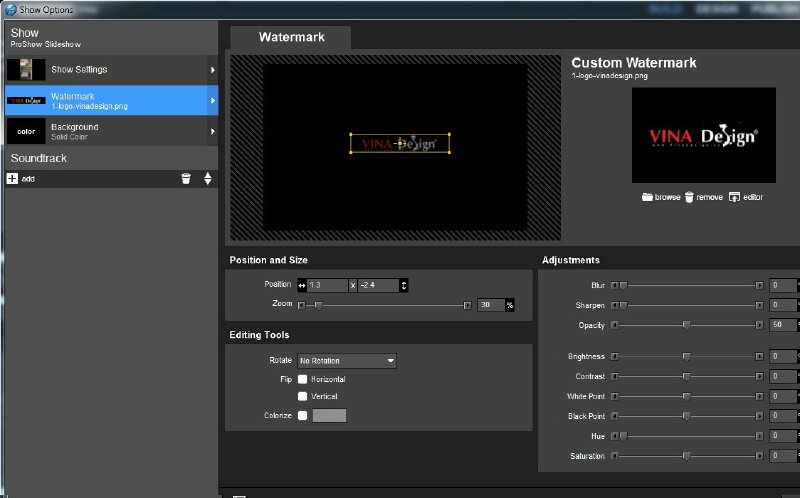Viewport: 800px width, 498px height.
Task: Click the Opacity slider handle
Action: 687,325
